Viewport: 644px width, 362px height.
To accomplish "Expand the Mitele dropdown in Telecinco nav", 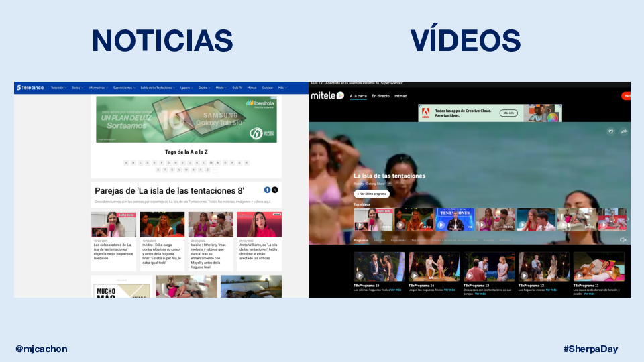I will [221, 88].
